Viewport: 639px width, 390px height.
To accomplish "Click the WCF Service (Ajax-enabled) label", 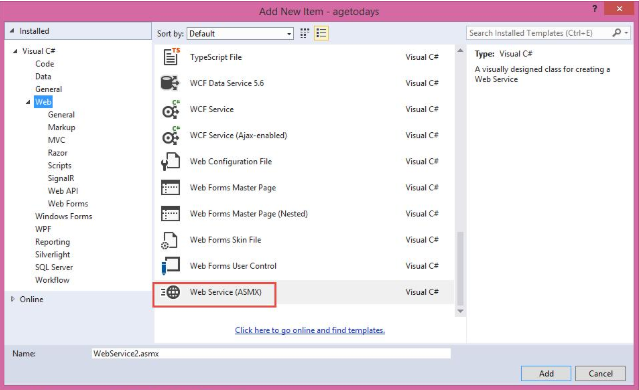I will tap(238, 135).
